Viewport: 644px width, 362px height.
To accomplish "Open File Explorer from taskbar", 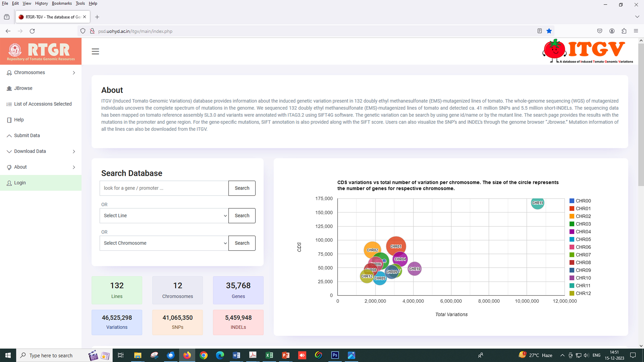I will (138, 355).
